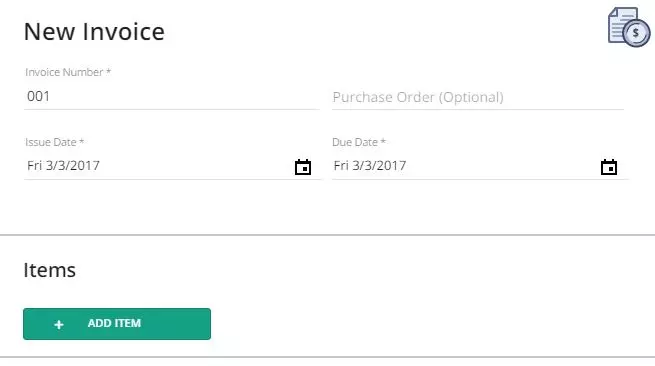This screenshot has height=366, width=655.
Task: Open the Due Date calendar picker icon
Action: coord(609,167)
